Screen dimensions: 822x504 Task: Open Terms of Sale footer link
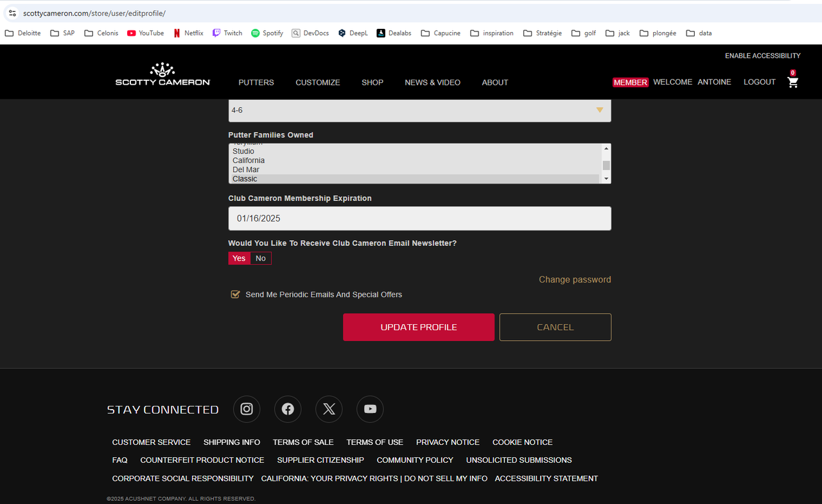(303, 442)
